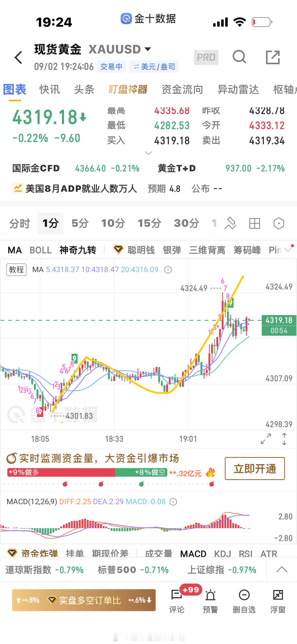The width and height of the screenshot is (297, 644).
Task: Toggle 神奇九转 indicator
Action: [x=78, y=250]
